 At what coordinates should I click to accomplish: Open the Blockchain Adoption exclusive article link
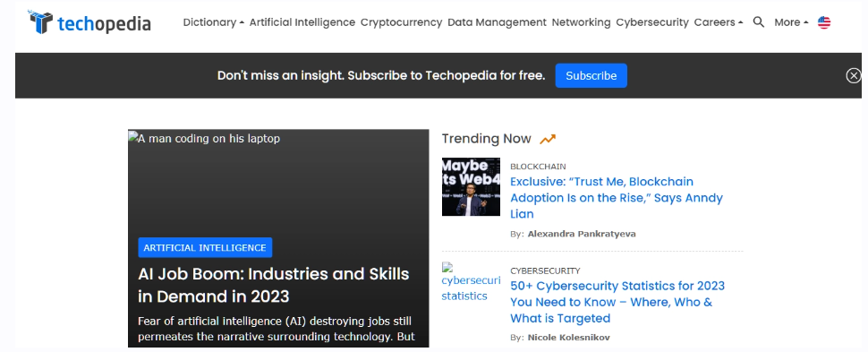point(617,198)
